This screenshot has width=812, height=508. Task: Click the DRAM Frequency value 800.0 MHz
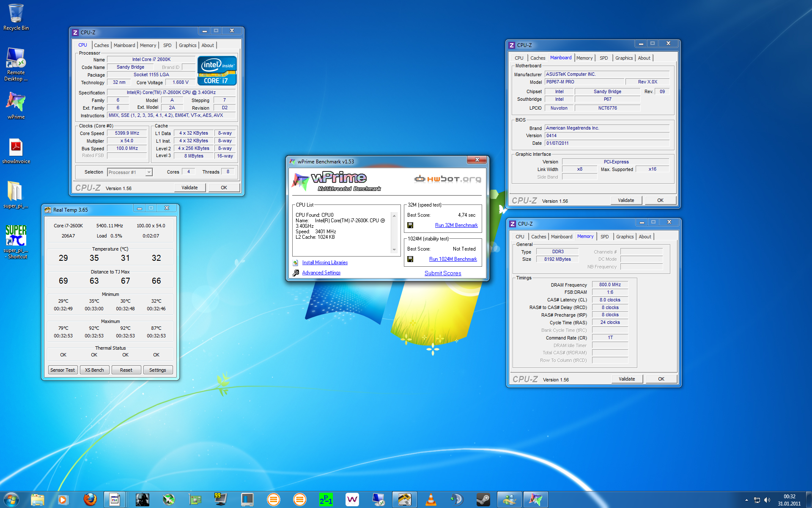coord(610,284)
